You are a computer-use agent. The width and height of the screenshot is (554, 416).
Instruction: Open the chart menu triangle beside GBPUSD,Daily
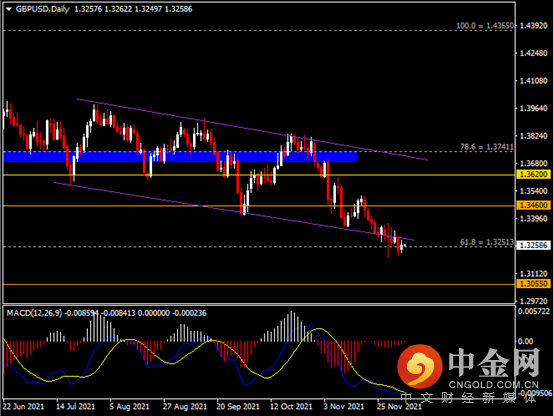click(x=9, y=10)
